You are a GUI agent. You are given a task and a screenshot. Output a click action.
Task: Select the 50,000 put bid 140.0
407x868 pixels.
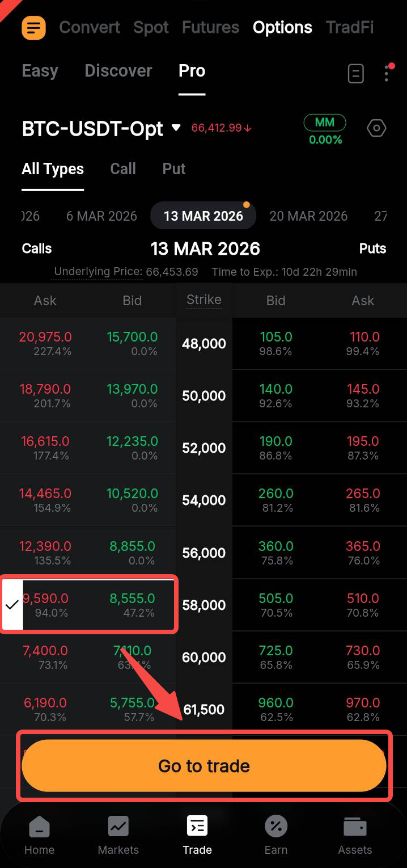tap(275, 395)
